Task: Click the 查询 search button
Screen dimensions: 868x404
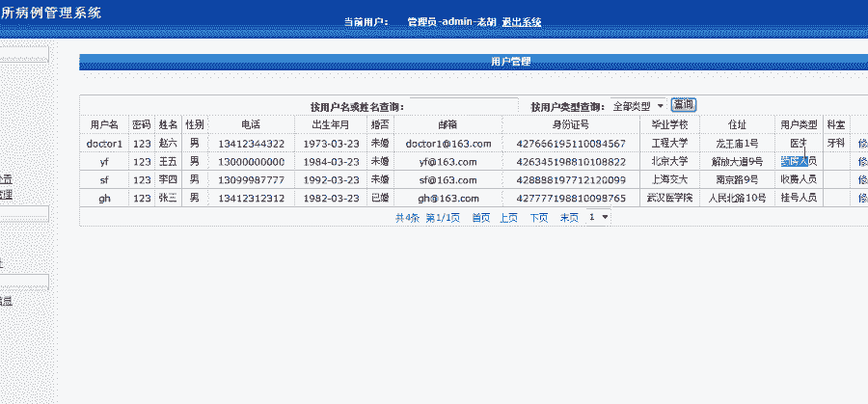Action: [683, 105]
